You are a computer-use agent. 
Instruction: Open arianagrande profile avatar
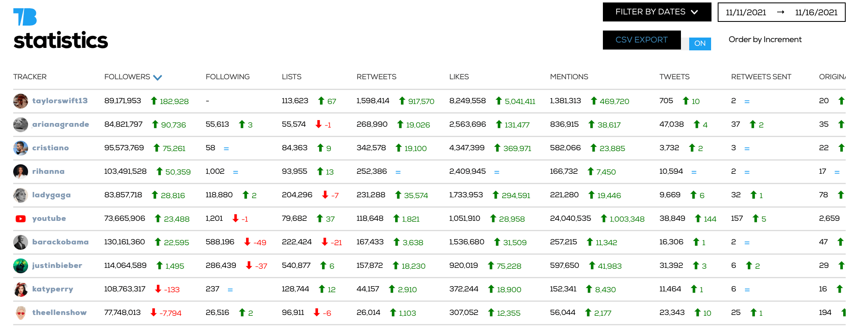click(x=21, y=124)
